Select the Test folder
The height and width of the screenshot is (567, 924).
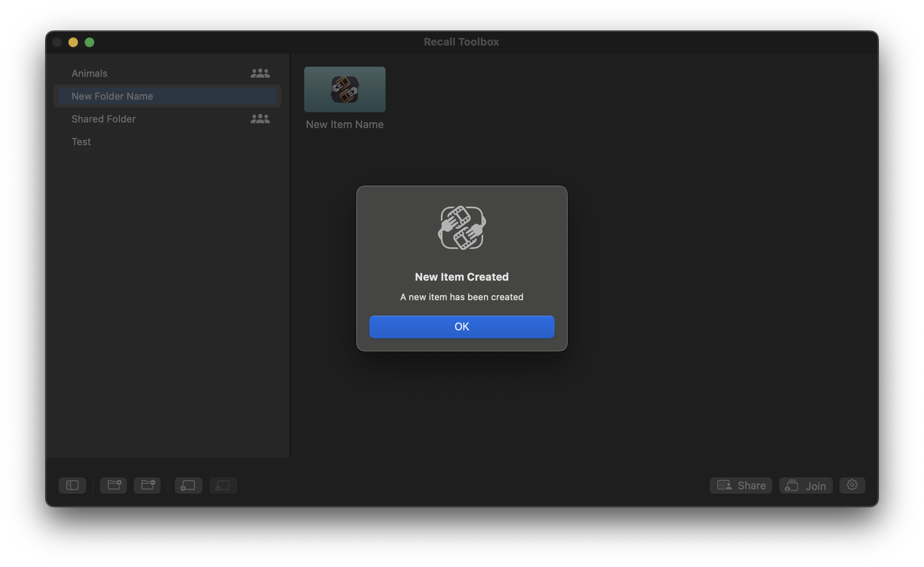tap(81, 142)
